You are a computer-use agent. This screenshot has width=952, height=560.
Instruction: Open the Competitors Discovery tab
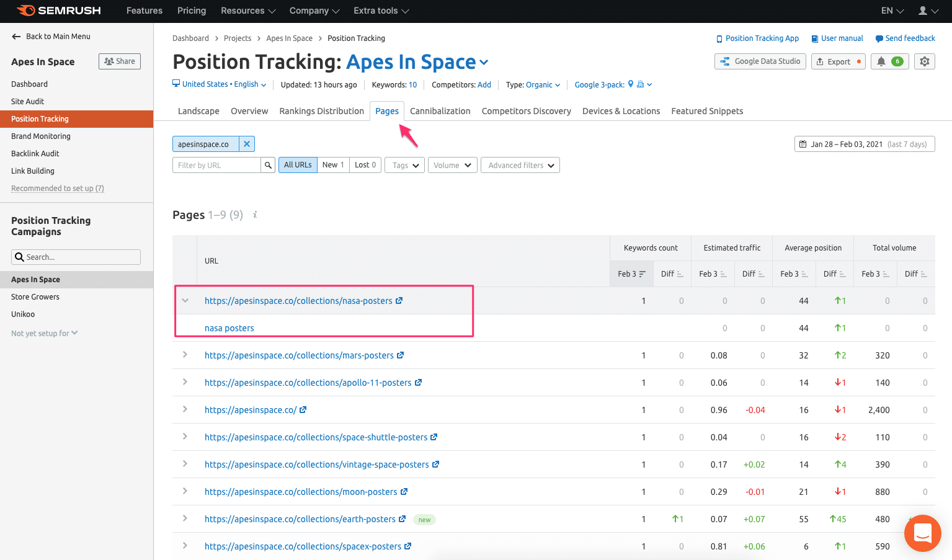(527, 111)
